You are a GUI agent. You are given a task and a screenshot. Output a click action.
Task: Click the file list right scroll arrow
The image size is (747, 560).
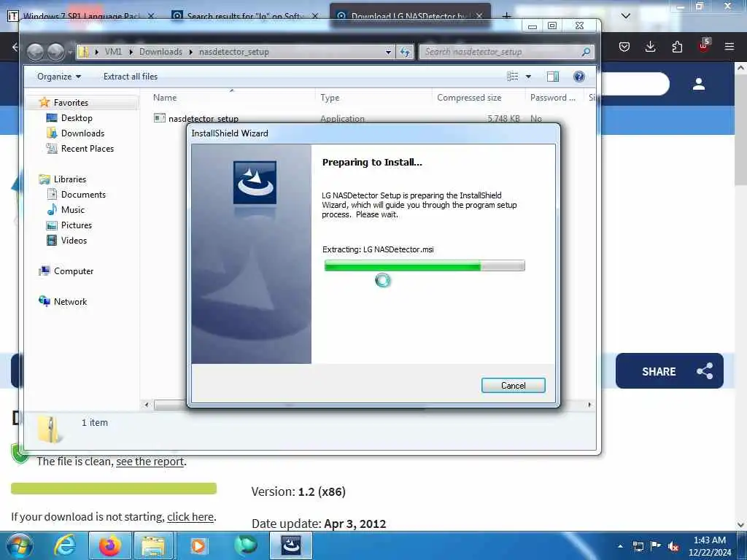point(589,405)
